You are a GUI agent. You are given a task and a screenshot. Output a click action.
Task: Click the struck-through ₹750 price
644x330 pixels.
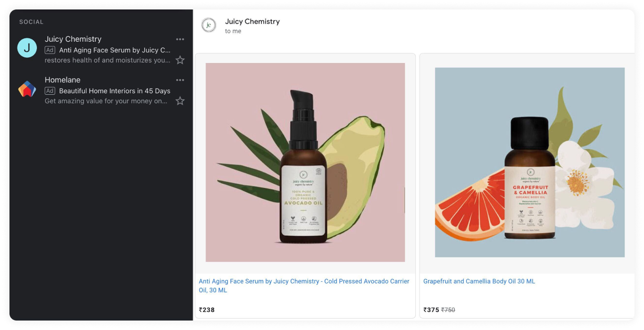448,310
